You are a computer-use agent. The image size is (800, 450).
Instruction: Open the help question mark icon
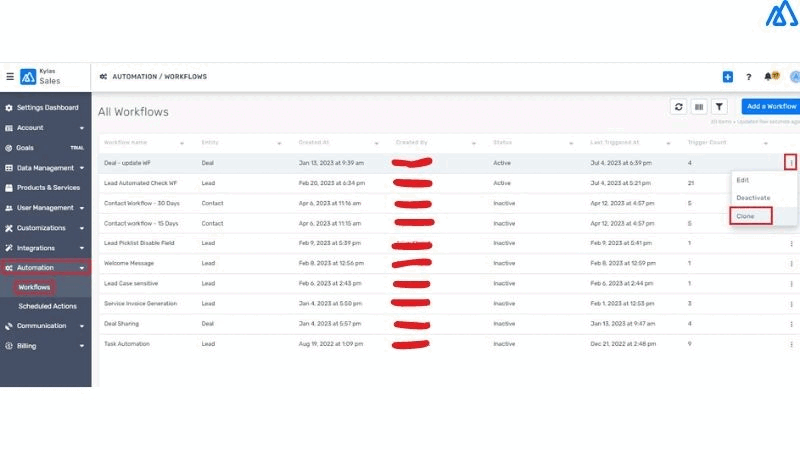(748, 77)
